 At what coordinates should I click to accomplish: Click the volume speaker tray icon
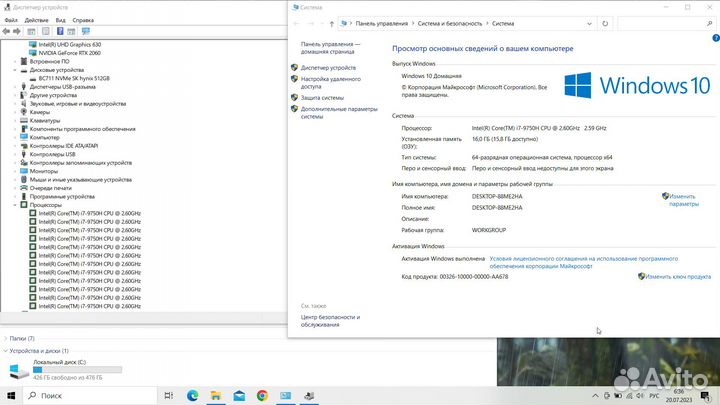640,395
